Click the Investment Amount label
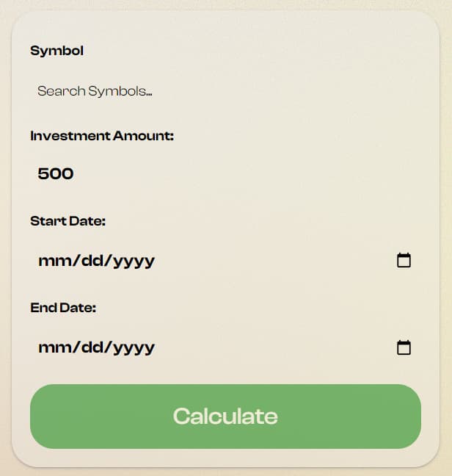This screenshot has height=476, width=452. [x=101, y=136]
